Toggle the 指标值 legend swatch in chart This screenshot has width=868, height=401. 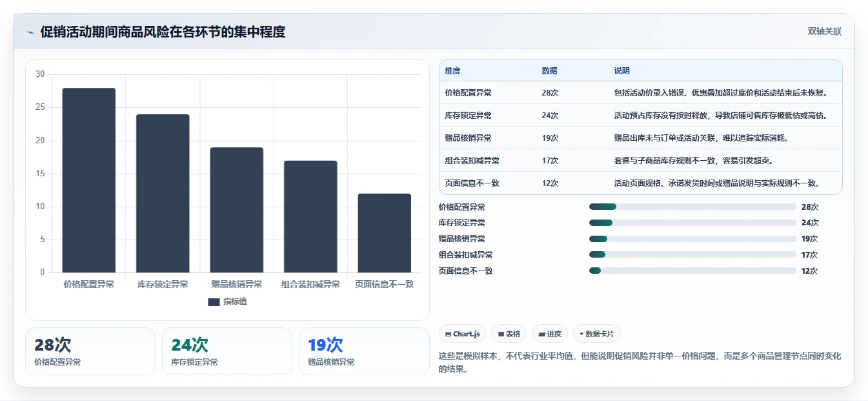point(214,302)
